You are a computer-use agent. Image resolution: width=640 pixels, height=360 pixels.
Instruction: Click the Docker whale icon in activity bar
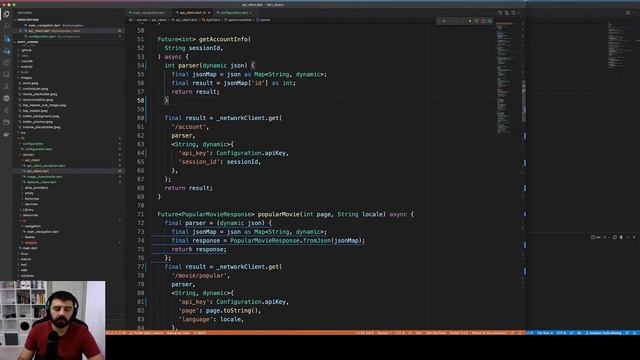point(7,134)
